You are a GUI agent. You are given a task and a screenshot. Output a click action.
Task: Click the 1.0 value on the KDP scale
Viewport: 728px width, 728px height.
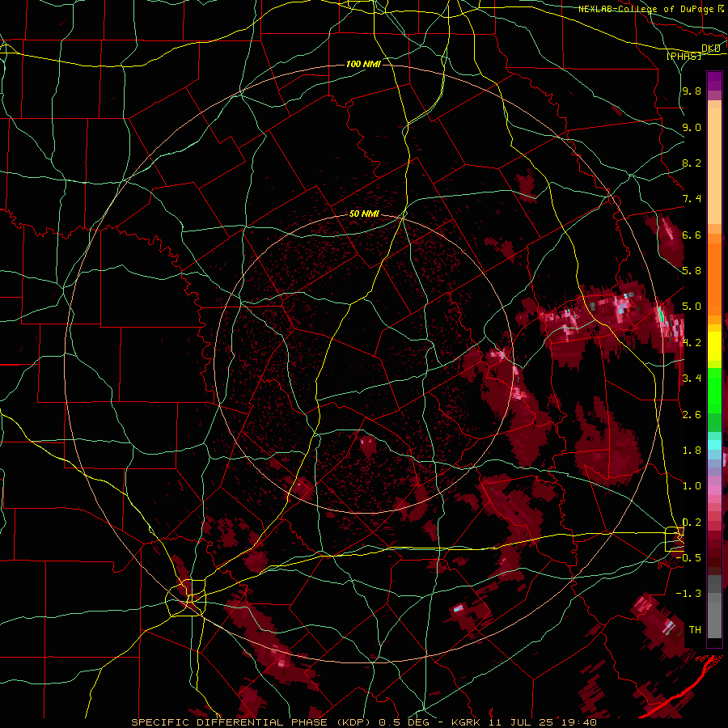pyautogui.click(x=692, y=486)
